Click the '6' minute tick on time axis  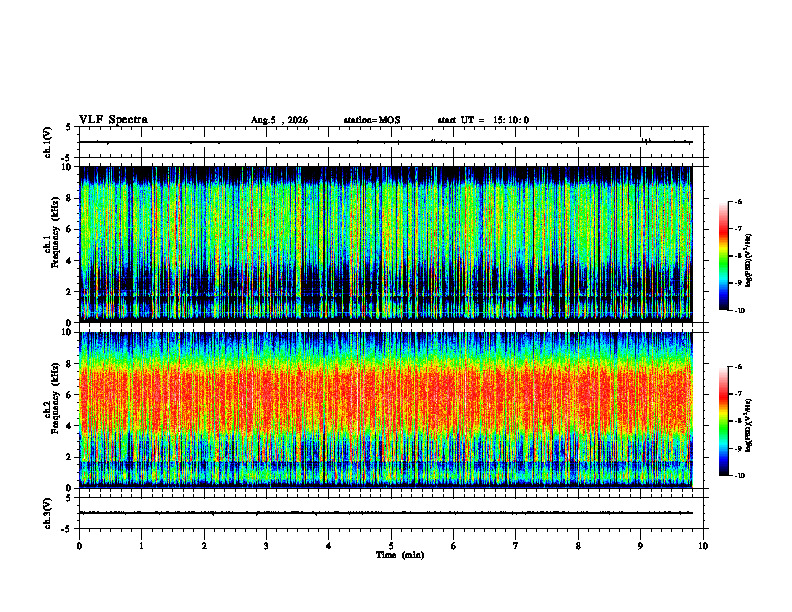(x=454, y=546)
